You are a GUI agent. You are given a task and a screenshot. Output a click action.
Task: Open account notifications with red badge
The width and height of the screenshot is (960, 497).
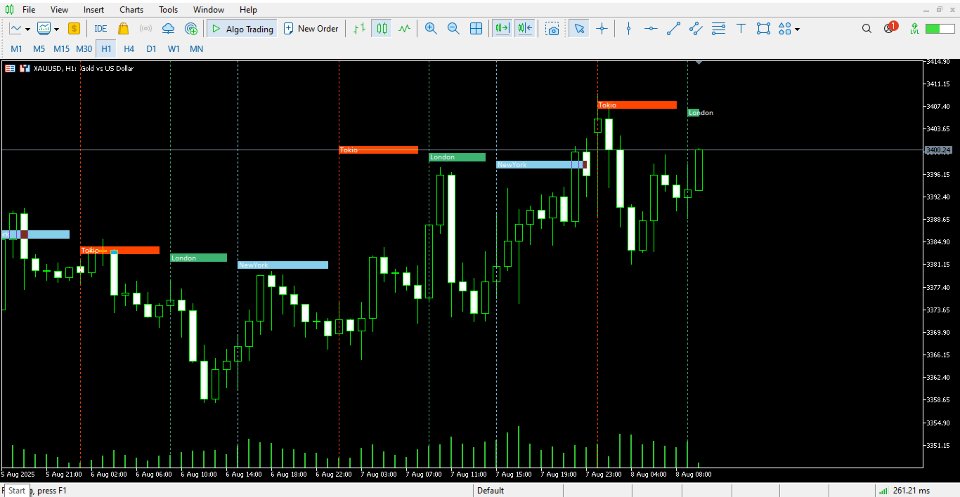point(890,28)
